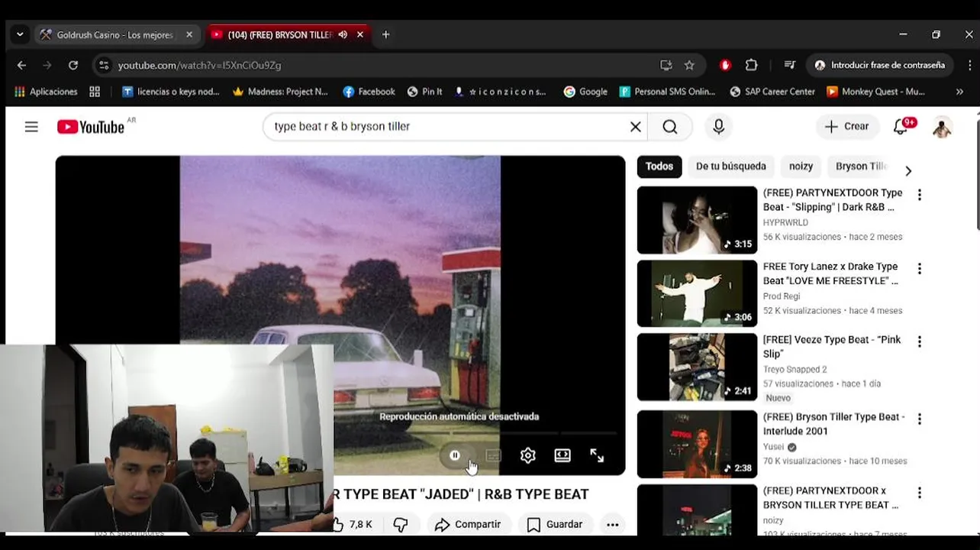This screenshot has width=980, height=550.
Task: Click the Crear button
Action: point(846,127)
